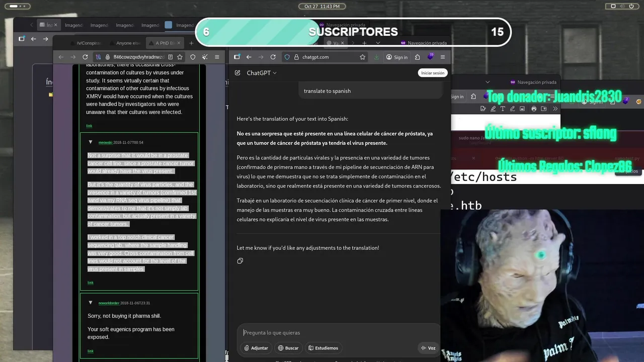Switch to second 'Imagend' tab in rear browser
644x362 pixels.
click(x=99, y=25)
